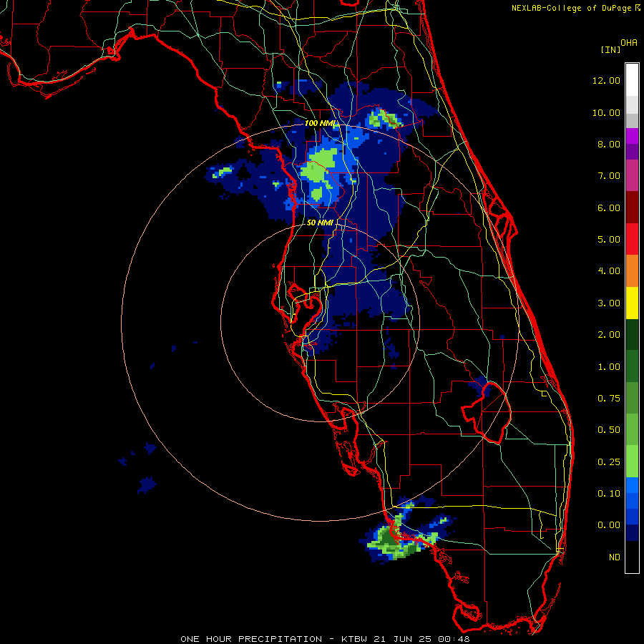The image size is (644, 644).
Task: Click the 5.00 legend value
Action: [x=609, y=240]
